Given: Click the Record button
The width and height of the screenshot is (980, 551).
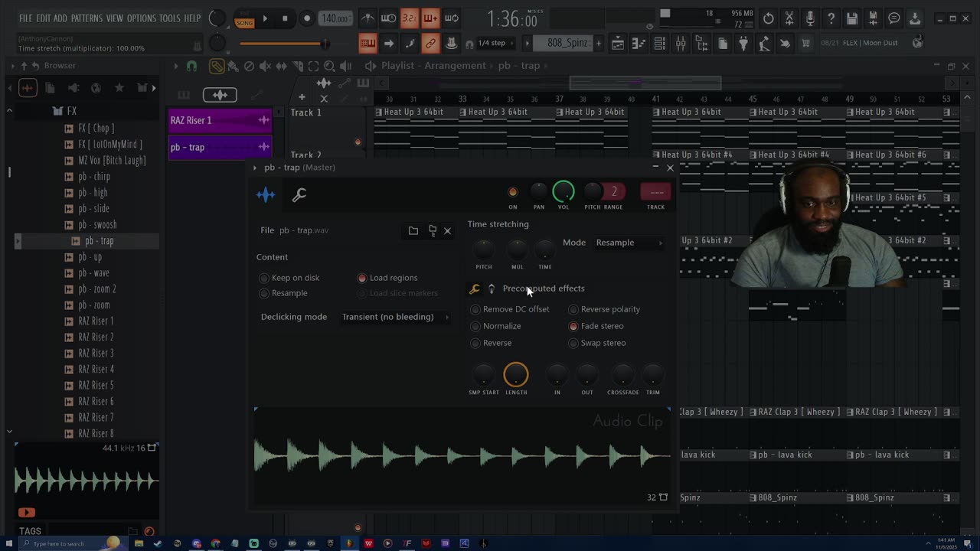Looking at the screenshot, I should click(307, 18).
